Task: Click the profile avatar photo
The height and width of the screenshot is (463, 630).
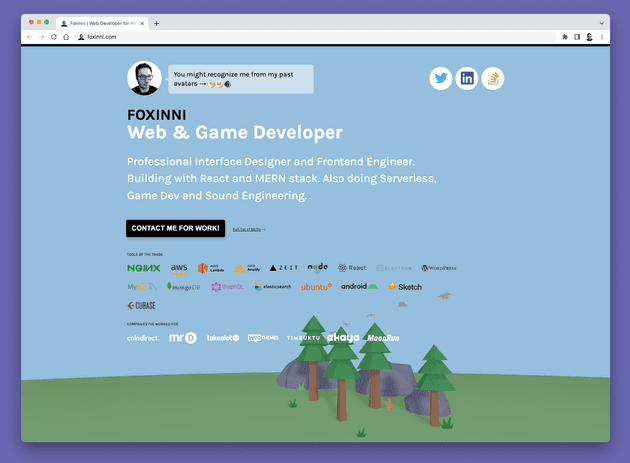Action: click(x=144, y=78)
